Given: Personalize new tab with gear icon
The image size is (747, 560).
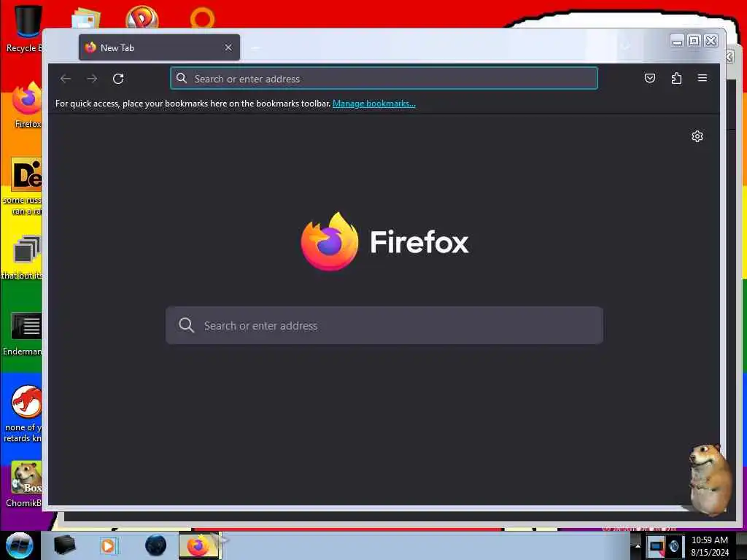Looking at the screenshot, I should tap(697, 136).
